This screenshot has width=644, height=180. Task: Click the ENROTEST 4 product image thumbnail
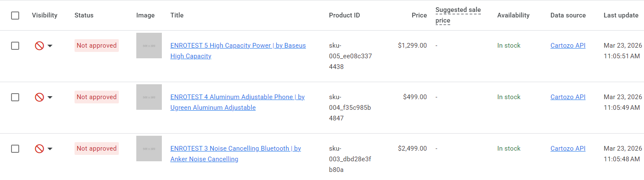click(x=149, y=97)
